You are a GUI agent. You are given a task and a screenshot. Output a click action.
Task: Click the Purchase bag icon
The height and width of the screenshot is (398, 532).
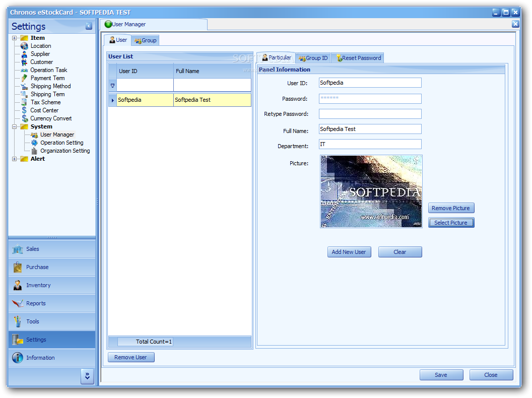point(17,267)
